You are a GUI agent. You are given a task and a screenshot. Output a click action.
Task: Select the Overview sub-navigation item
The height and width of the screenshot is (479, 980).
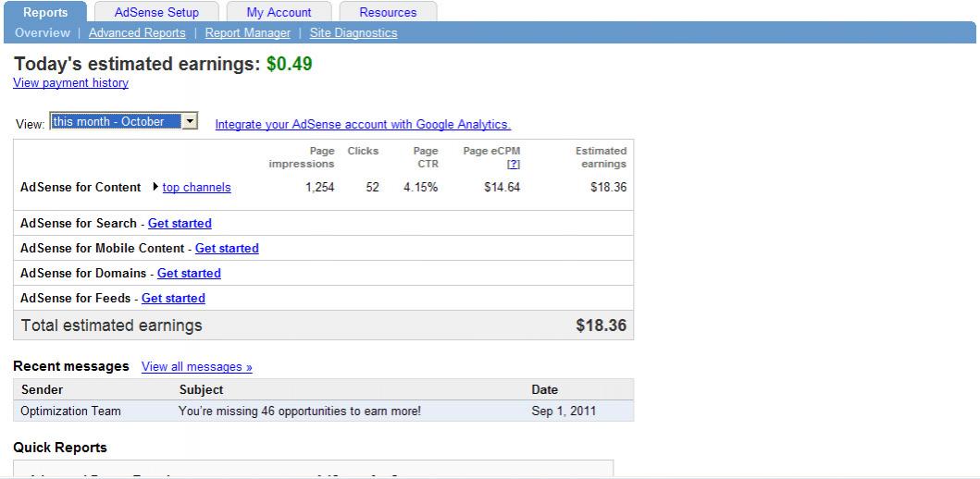coord(43,33)
